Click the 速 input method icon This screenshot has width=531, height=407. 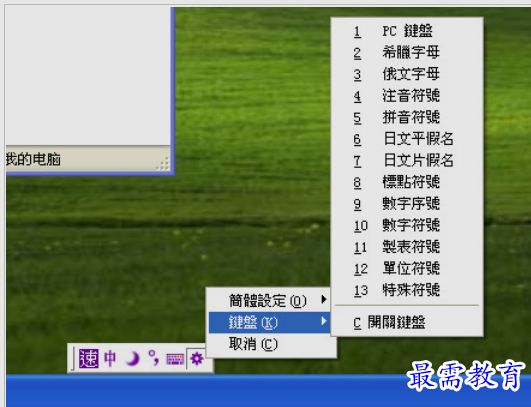pos(88,359)
